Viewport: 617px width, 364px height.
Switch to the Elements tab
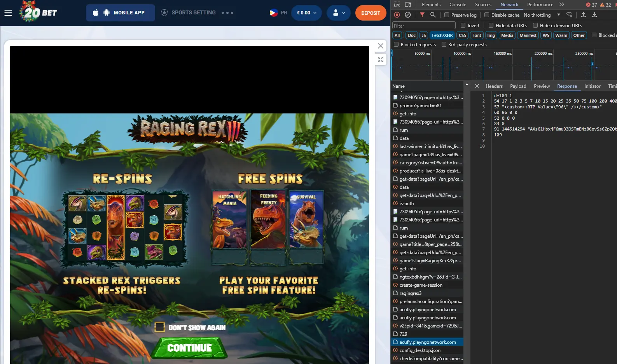[x=431, y=5]
